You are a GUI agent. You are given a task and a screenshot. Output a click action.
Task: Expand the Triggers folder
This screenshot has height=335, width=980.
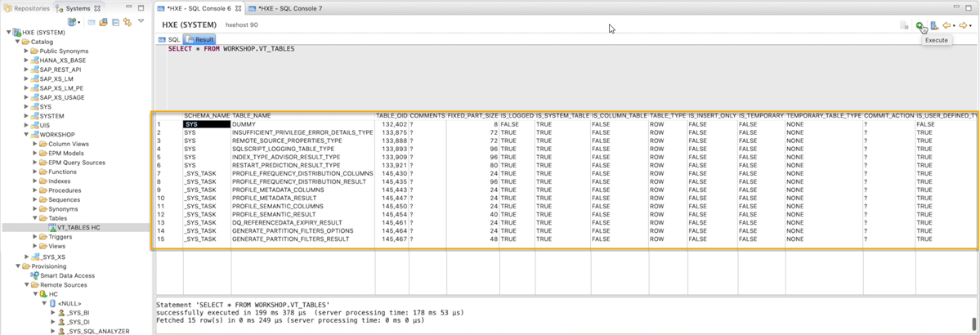[35, 237]
